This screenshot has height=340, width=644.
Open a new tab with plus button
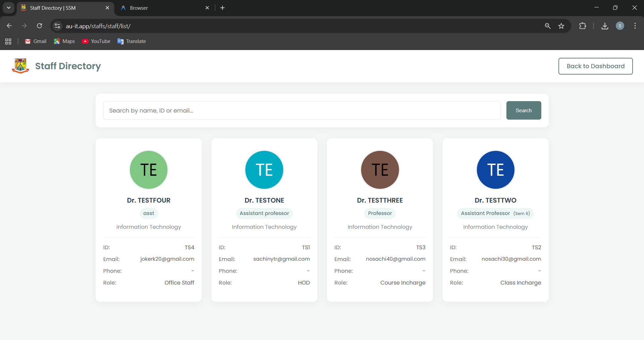point(222,8)
